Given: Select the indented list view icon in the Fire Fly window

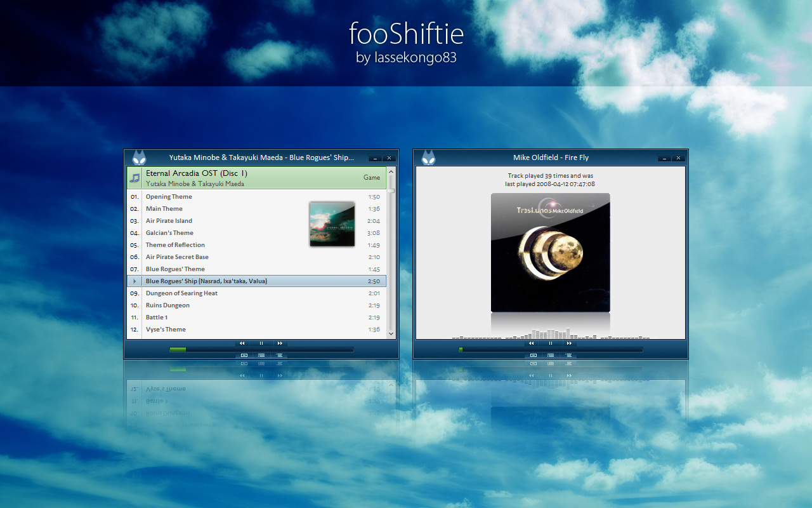Looking at the screenshot, I should [x=568, y=355].
